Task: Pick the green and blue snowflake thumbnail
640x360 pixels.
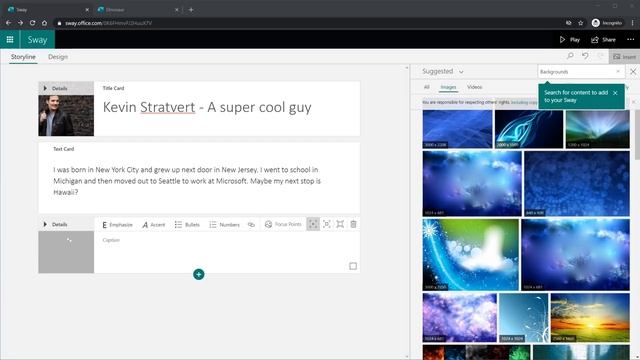Action: (471, 255)
